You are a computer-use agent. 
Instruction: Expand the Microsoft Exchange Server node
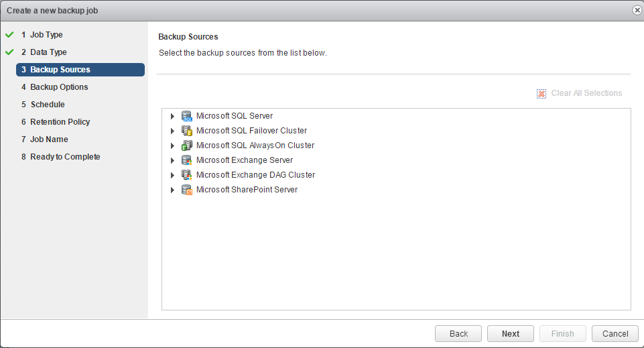pyautogui.click(x=172, y=161)
